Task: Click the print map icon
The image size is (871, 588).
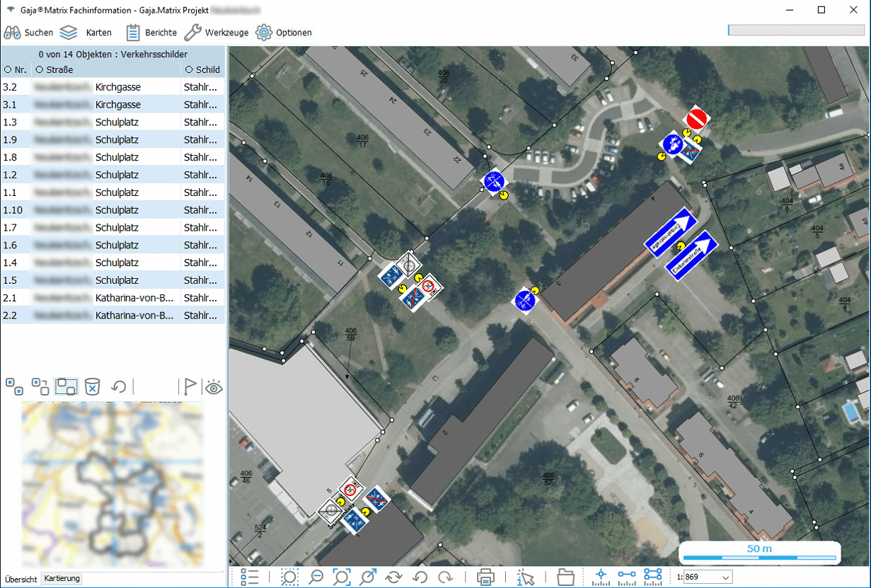Action: [x=485, y=577]
